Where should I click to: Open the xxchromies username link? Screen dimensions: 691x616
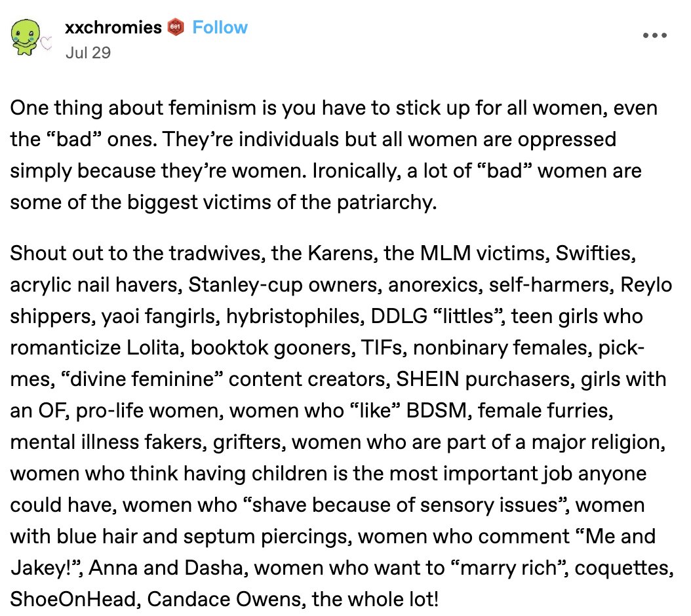[113, 28]
